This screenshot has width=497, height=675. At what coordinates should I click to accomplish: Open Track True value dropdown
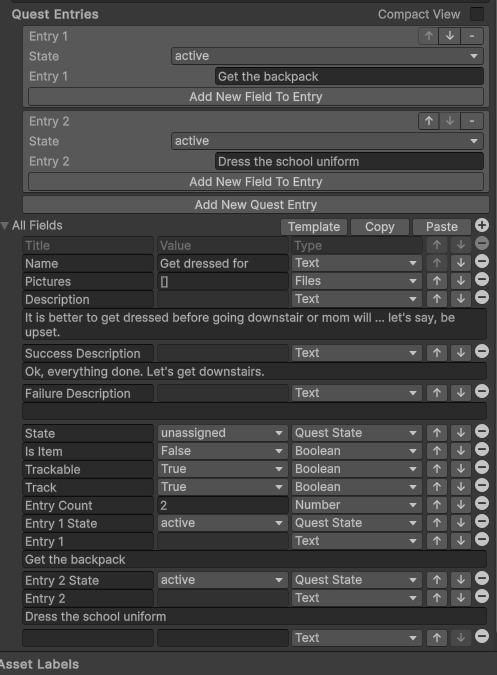click(x=222, y=487)
